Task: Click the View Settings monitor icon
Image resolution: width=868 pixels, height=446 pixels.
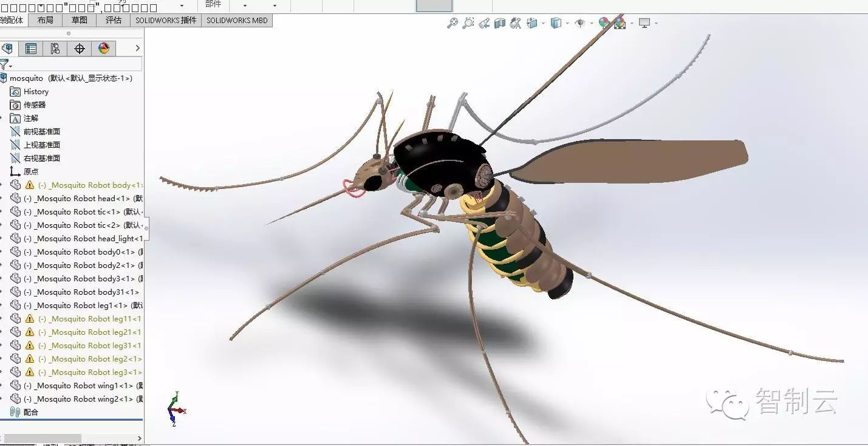Action: pos(644,23)
